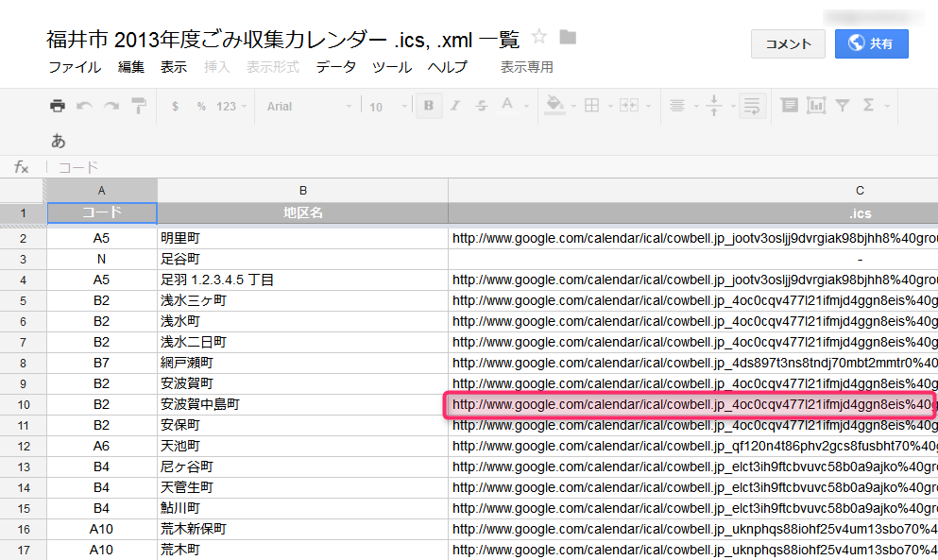Select the 浅水三ヶ町 cell

point(302,301)
